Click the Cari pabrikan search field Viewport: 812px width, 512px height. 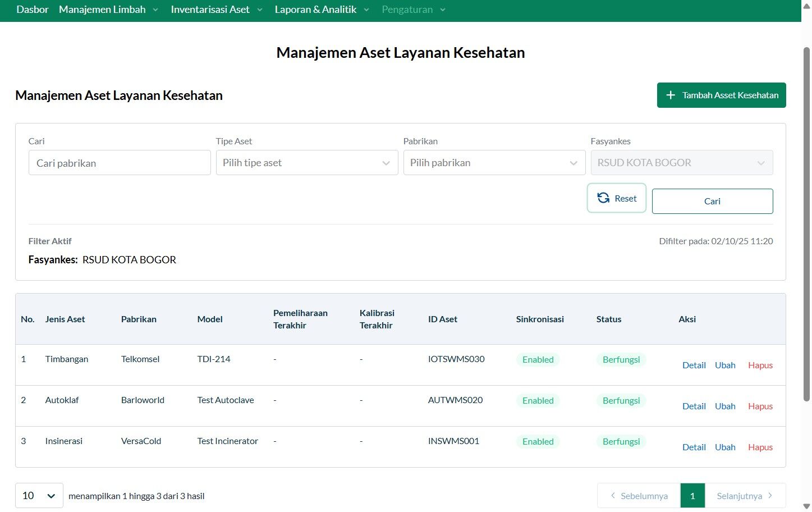(120, 163)
